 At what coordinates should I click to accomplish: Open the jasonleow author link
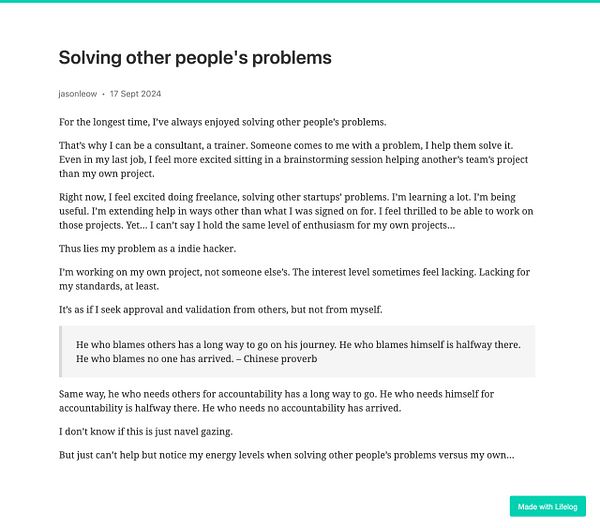[x=78, y=94]
